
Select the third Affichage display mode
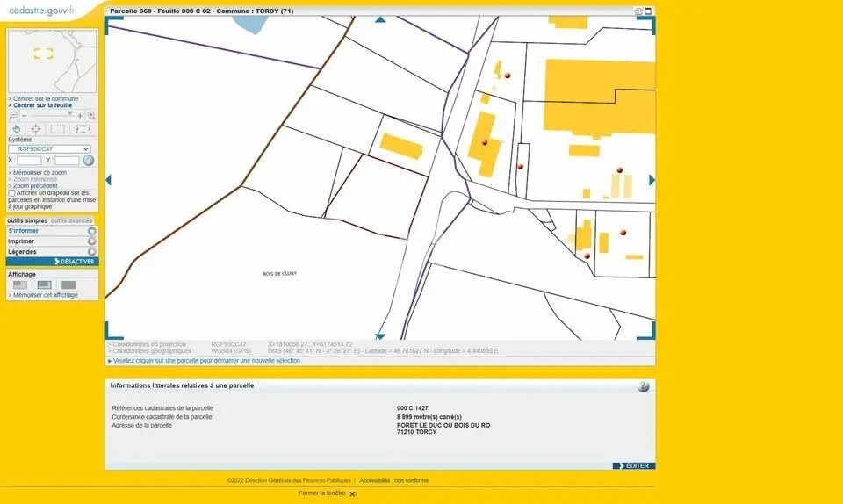68,285
